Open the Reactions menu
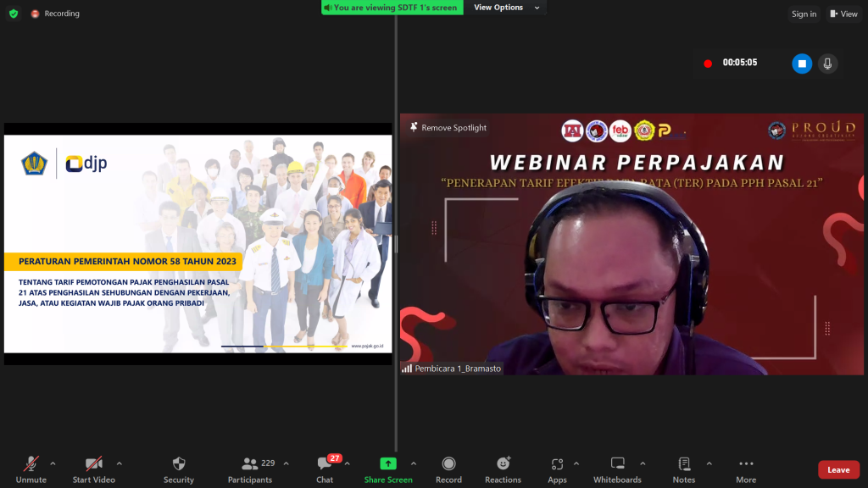This screenshot has height=488, width=868. pos(503,464)
